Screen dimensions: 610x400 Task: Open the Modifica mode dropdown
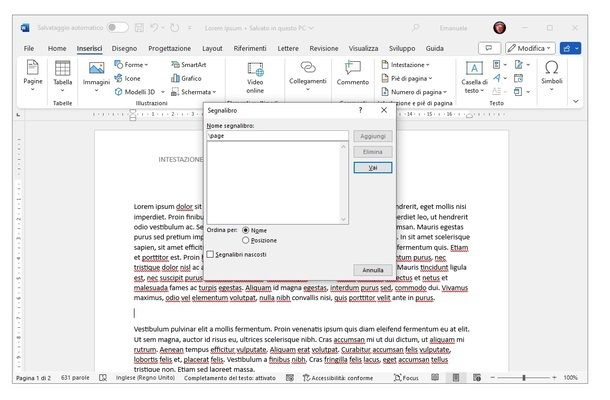pyautogui.click(x=530, y=48)
